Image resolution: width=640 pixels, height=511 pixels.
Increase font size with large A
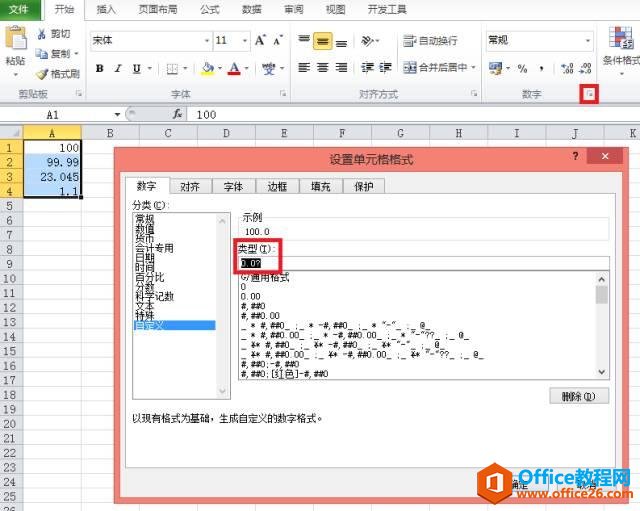(x=260, y=40)
